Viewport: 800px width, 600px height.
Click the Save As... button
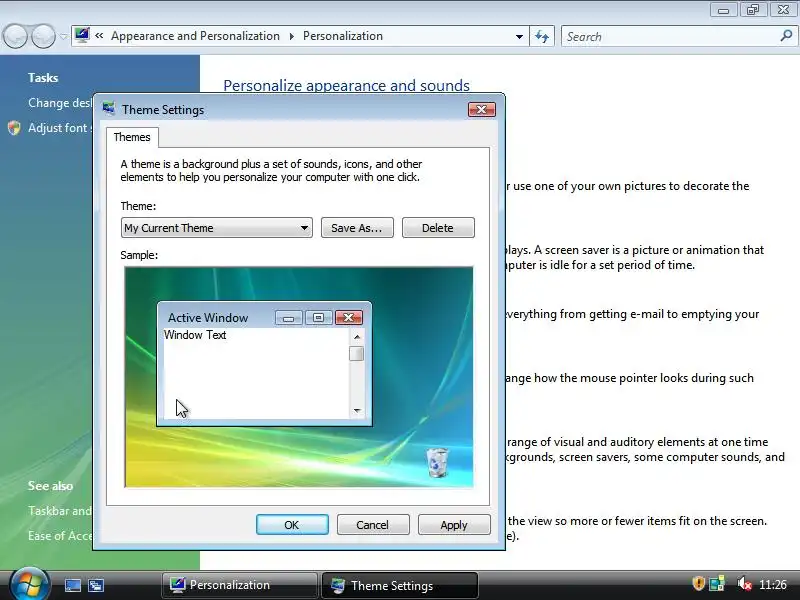tap(357, 228)
